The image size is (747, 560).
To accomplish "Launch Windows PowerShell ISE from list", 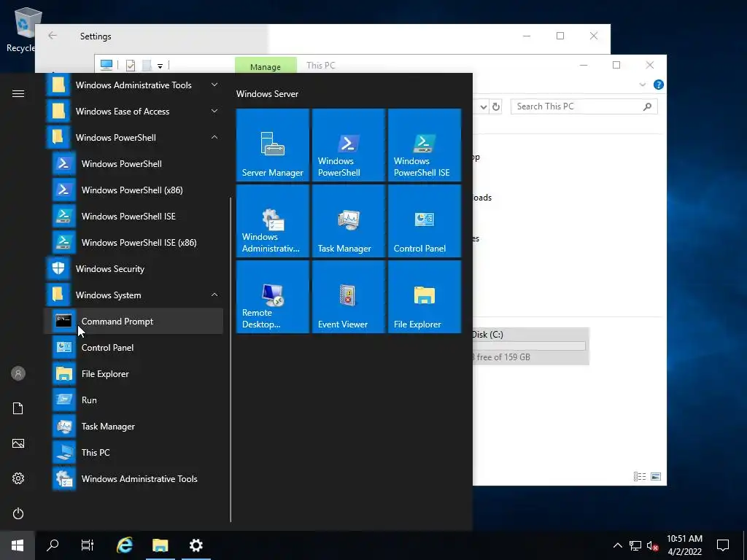I will [133, 216].
